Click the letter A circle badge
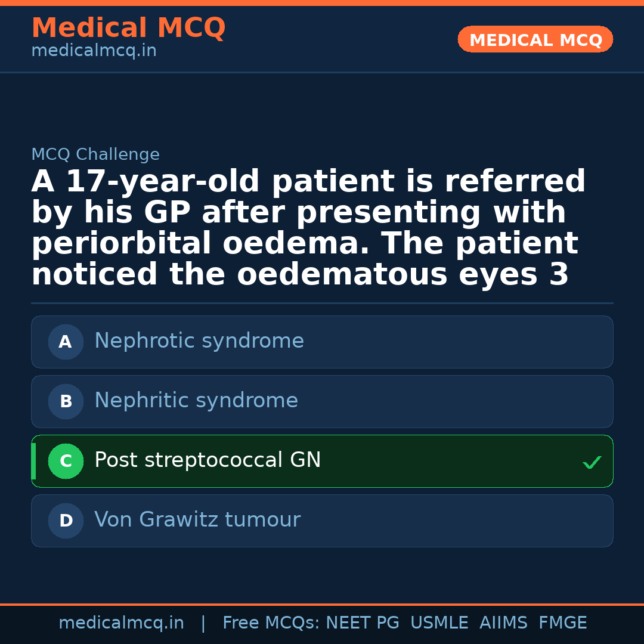This screenshot has width=644, height=644. (x=66, y=342)
